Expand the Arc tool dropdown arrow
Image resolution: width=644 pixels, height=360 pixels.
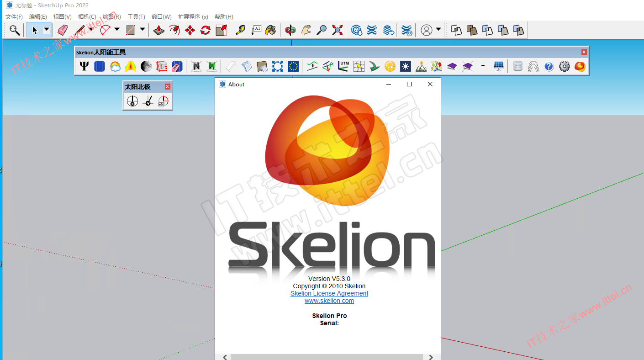[117, 30]
